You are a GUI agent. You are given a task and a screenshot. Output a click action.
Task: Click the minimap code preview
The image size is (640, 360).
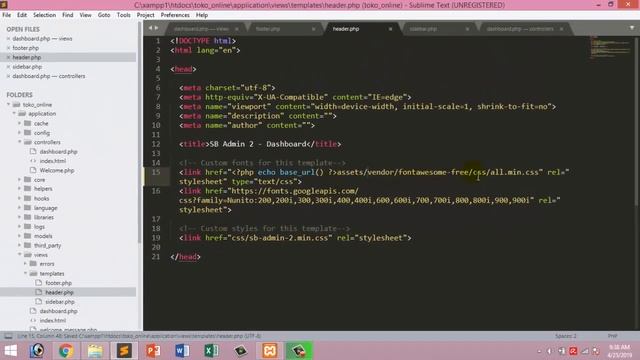610,47
